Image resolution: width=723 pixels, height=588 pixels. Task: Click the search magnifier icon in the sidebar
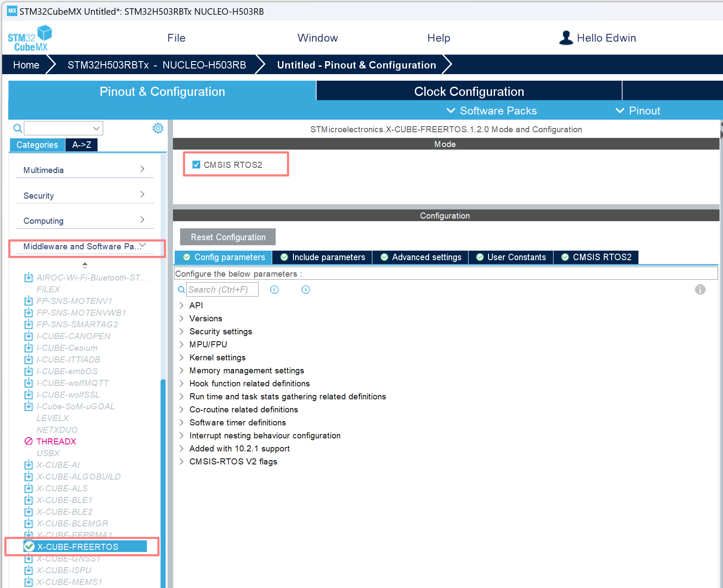[17, 128]
